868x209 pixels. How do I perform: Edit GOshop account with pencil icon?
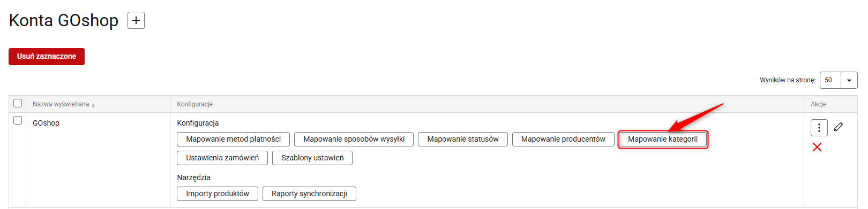pos(839,127)
